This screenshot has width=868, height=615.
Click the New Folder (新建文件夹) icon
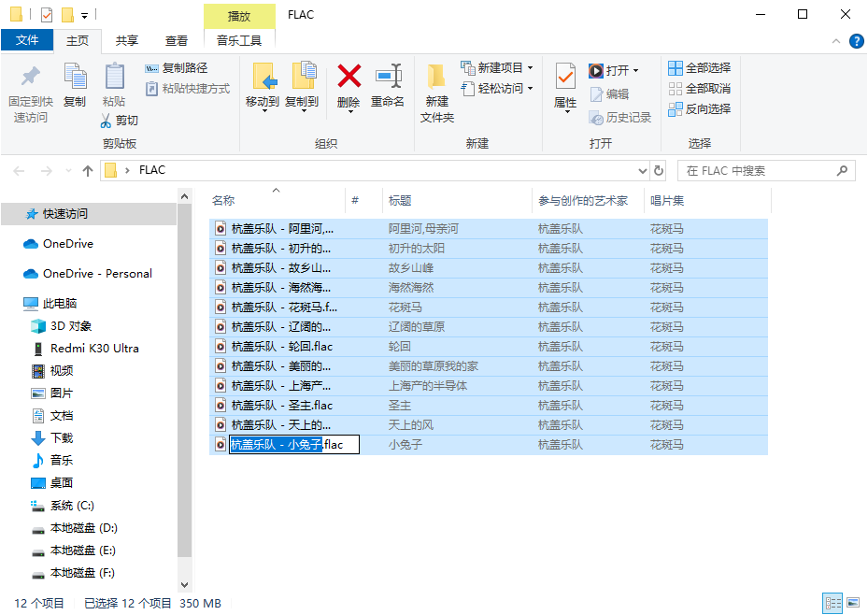tap(436, 77)
